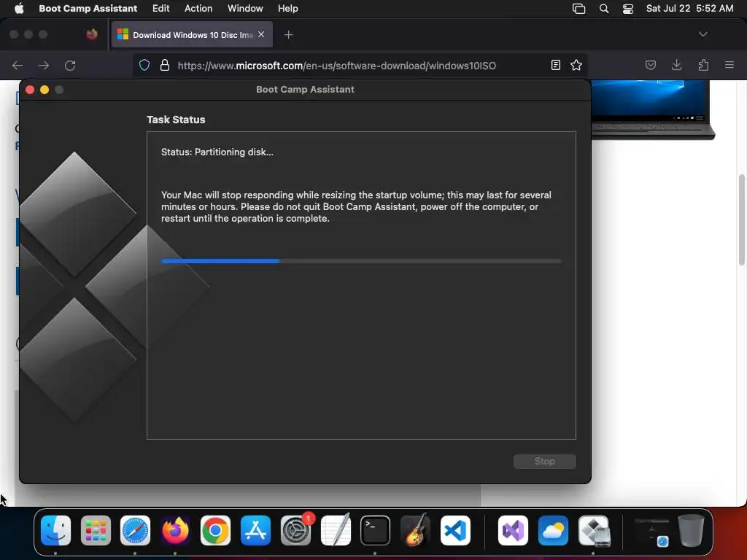This screenshot has height=560, width=747.
Task: Open a new Firefox tab
Action: click(x=288, y=34)
